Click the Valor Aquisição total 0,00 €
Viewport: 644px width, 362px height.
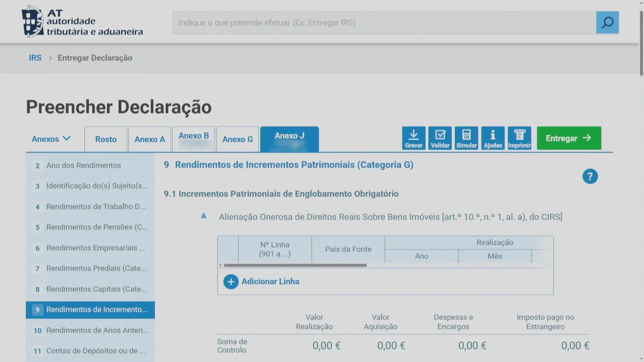coord(391,346)
